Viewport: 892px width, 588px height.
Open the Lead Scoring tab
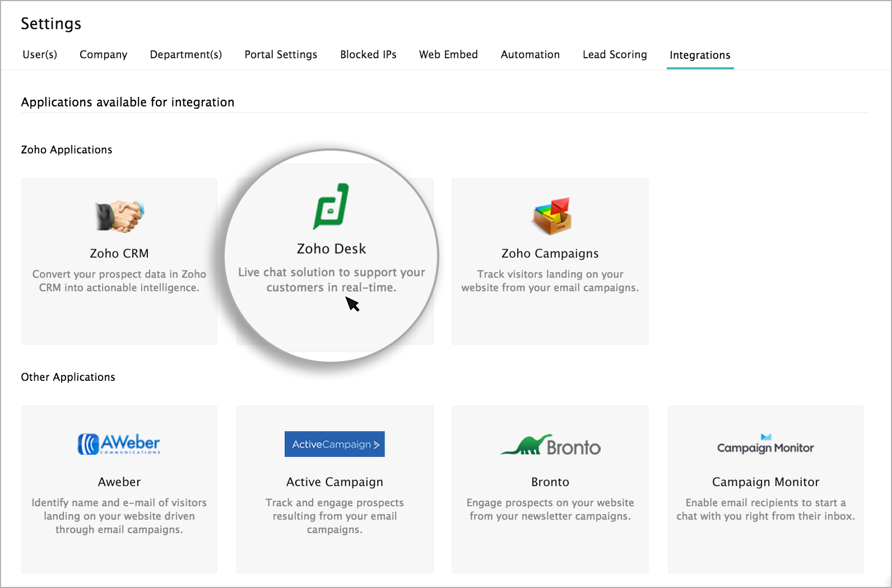click(x=615, y=54)
